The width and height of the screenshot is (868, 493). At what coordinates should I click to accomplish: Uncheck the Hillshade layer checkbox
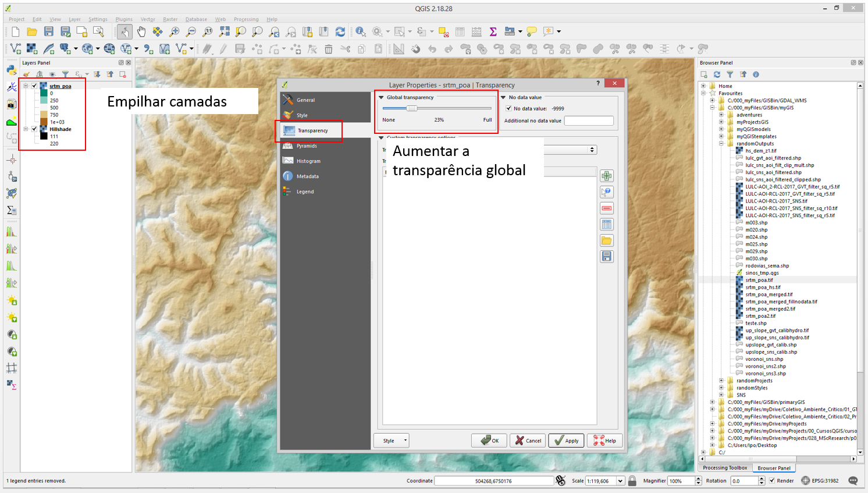coord(34,129)
